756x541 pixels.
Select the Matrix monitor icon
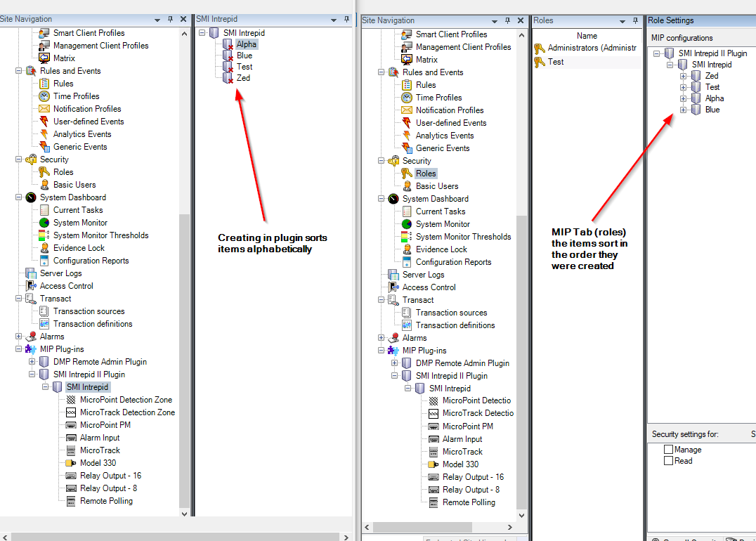[46, 58]
